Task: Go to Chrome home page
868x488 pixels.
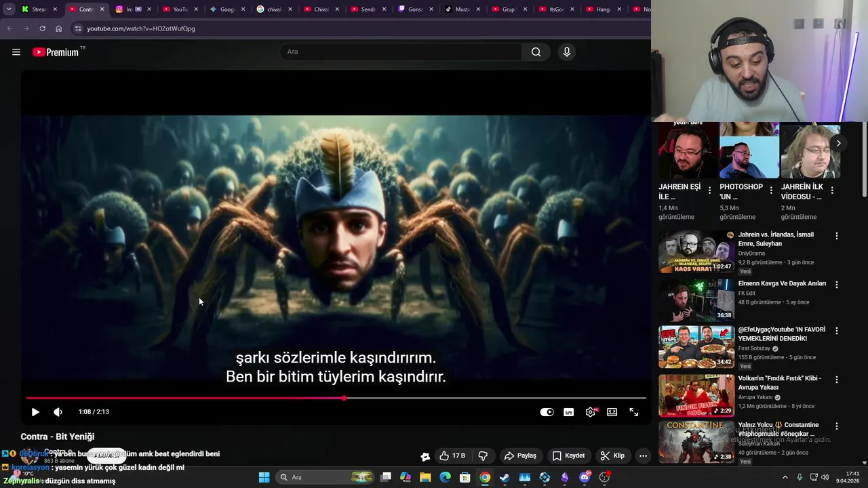Action: point(58,28)
